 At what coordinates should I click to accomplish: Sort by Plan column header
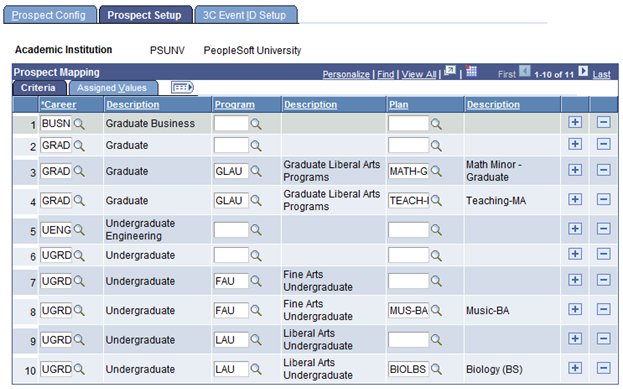click(x=399, y=105)
